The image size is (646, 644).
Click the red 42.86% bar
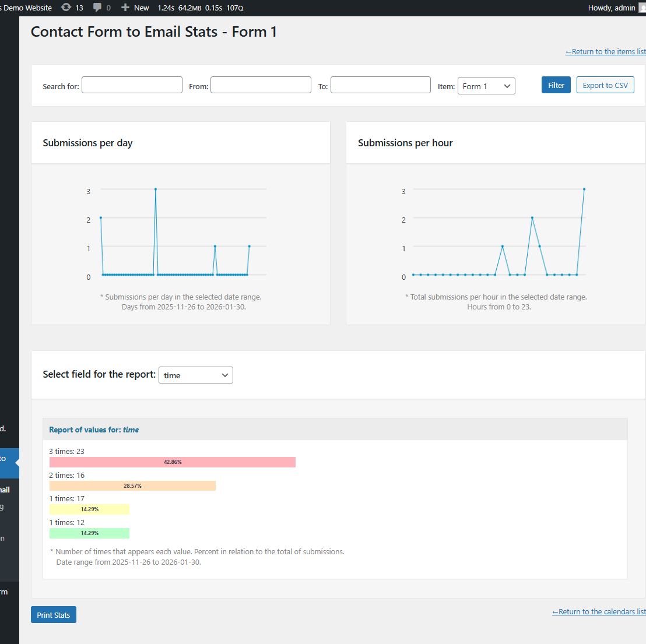point(173,462)
